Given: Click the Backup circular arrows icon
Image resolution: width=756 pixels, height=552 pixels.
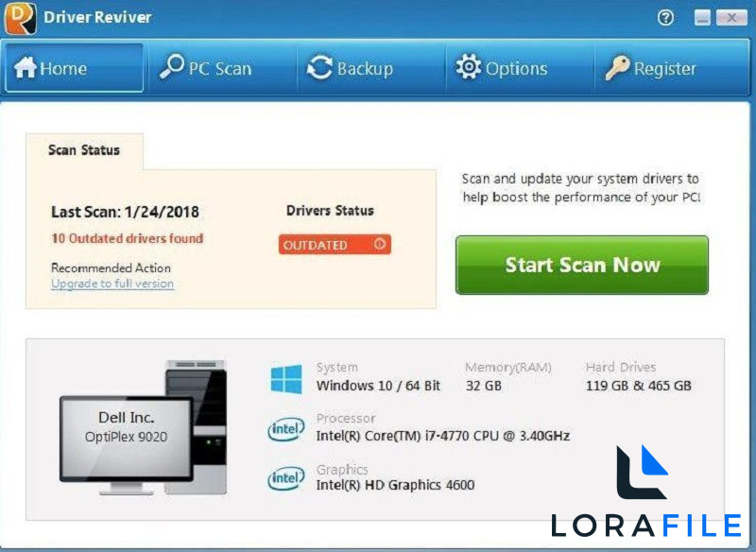Looking at the screenshot, I should tap(319, 67).
